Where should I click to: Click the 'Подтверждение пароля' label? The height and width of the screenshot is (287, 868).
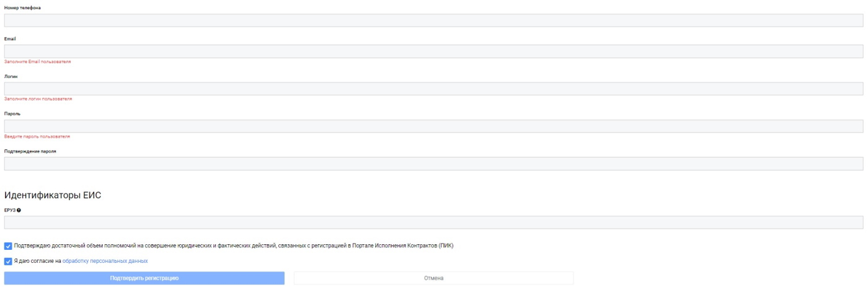click(x=30, y=151)
